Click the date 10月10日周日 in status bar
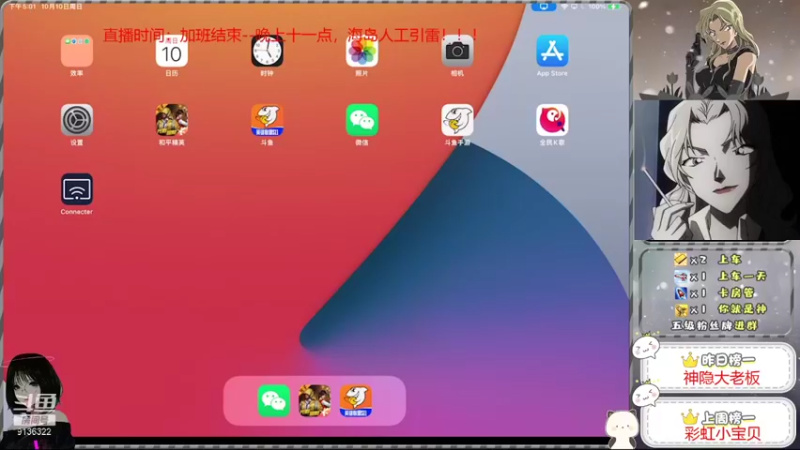 click(62, 7)
